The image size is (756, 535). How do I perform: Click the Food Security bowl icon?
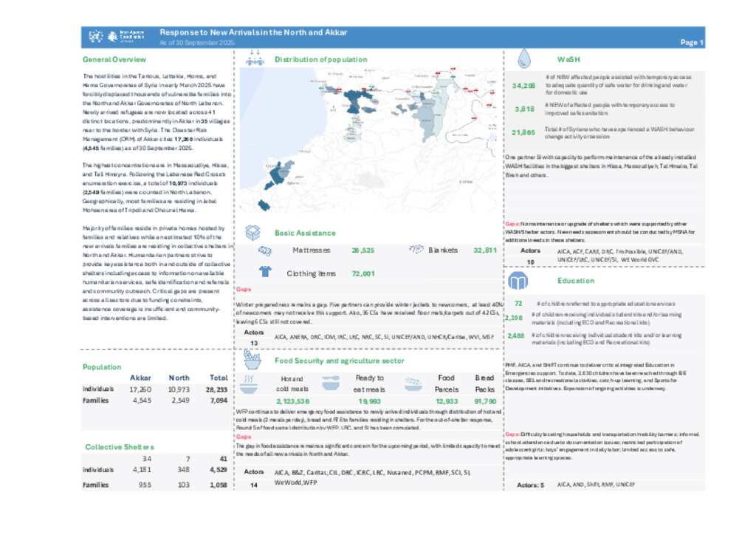tap(252, 361)
